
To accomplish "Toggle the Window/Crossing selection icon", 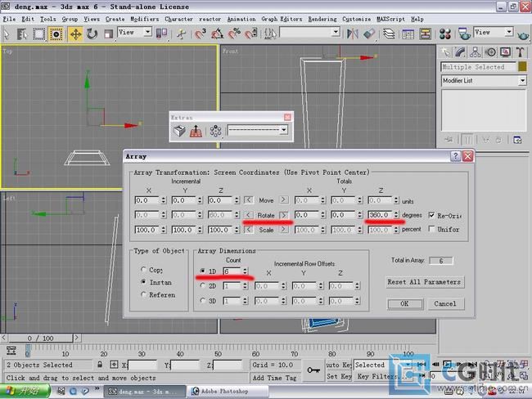I will pos(56,34).
